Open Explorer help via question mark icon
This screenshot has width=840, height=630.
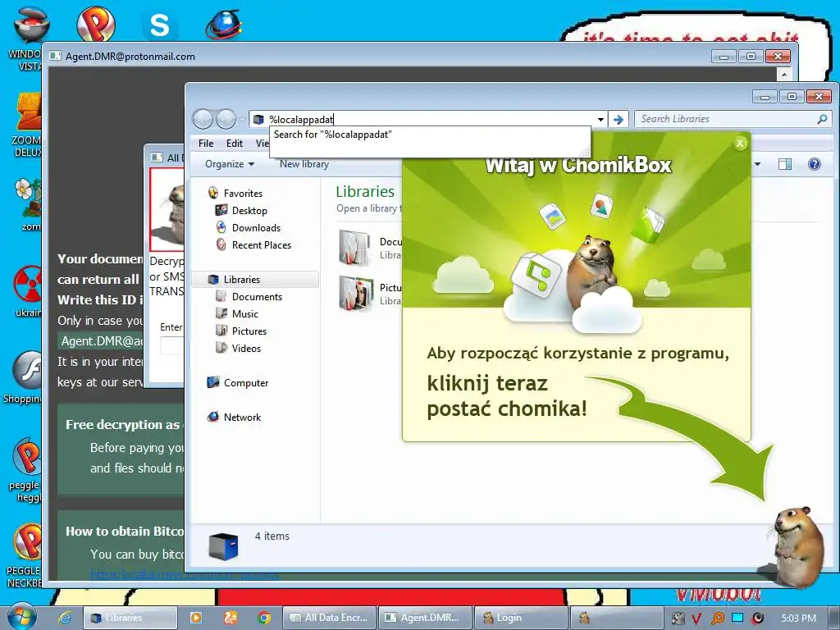click(x=814, y=164)
